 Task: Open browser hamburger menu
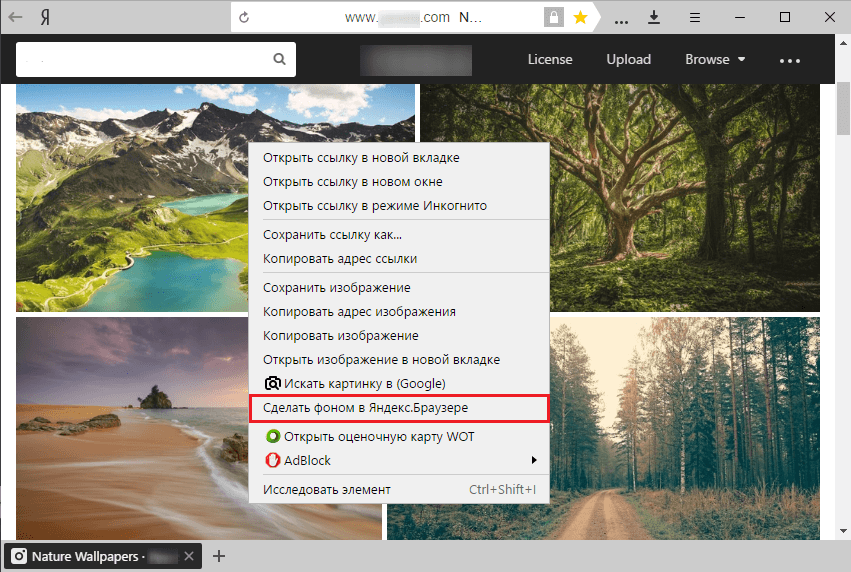[696, 17]
